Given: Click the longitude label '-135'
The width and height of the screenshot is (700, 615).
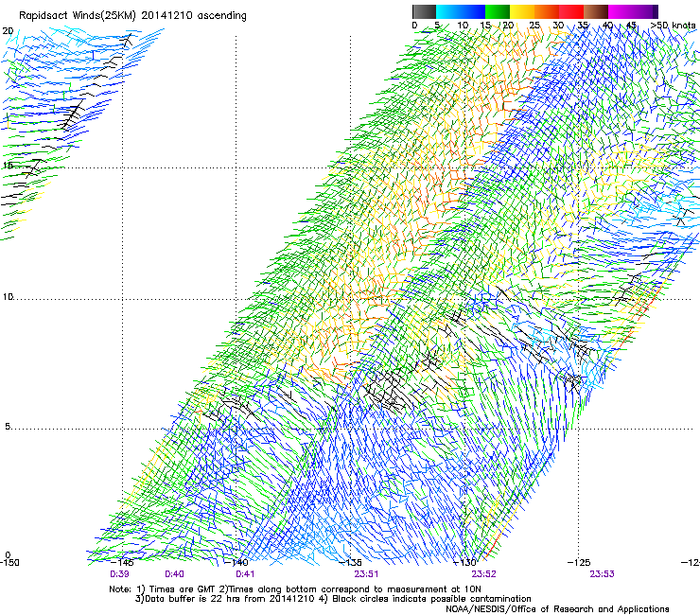Looking at the screenshot, I should (350, 562).
